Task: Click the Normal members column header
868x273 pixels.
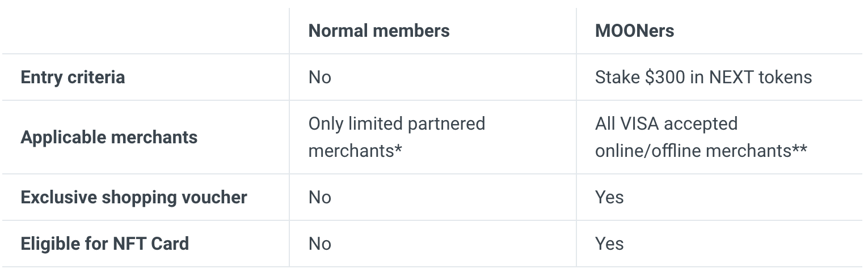Action: 378,31
